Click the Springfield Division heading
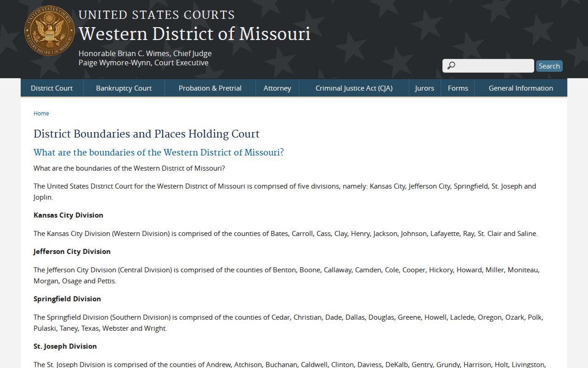The height and width of the screenshot is (368, 588). (67, 299)
